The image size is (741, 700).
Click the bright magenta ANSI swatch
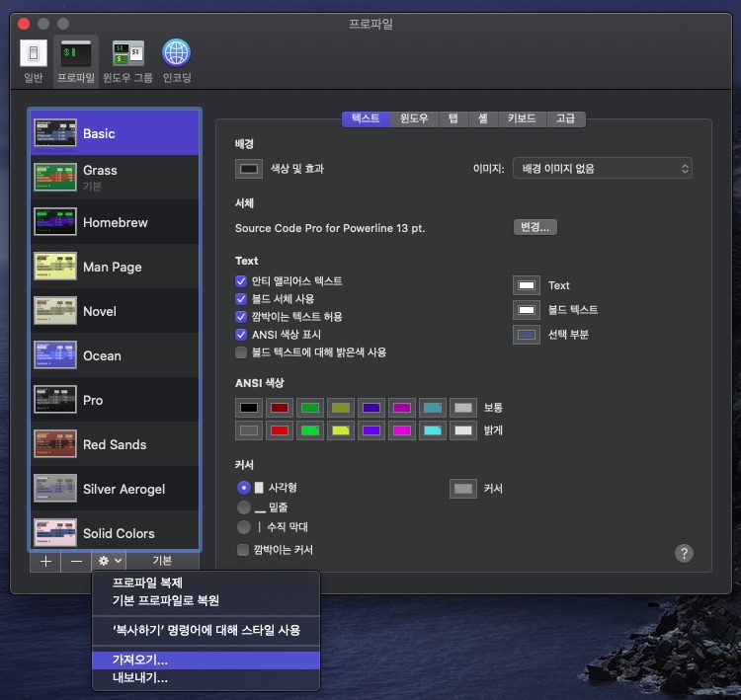pyautogui.click(x=402, y=430)
